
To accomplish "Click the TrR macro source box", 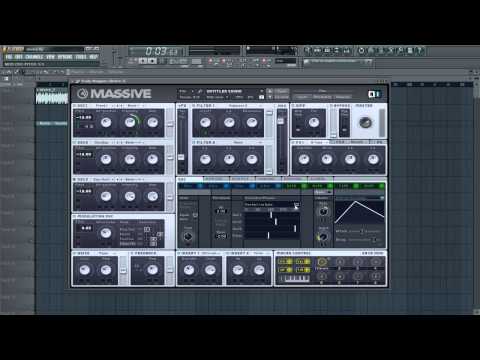I will [x=303, y=269].
